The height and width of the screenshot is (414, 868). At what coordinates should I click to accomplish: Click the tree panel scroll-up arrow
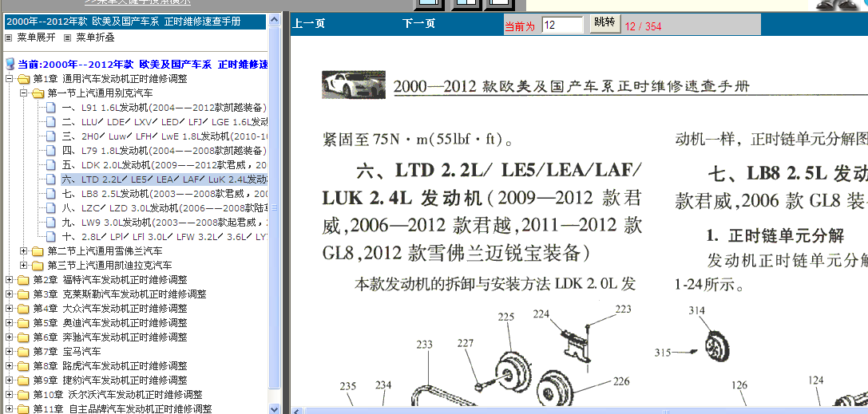[x=275, y=20]
